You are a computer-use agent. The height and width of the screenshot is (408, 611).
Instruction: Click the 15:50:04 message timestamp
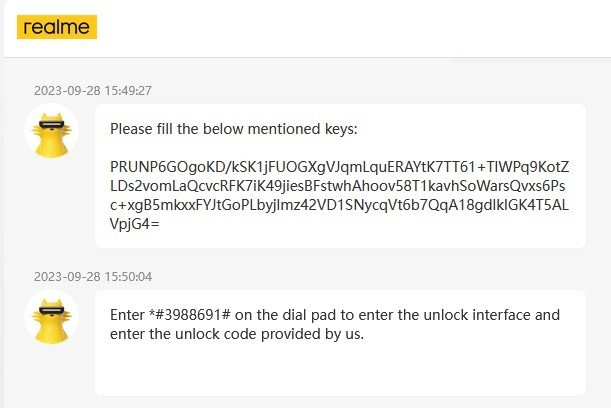point(93,276)
